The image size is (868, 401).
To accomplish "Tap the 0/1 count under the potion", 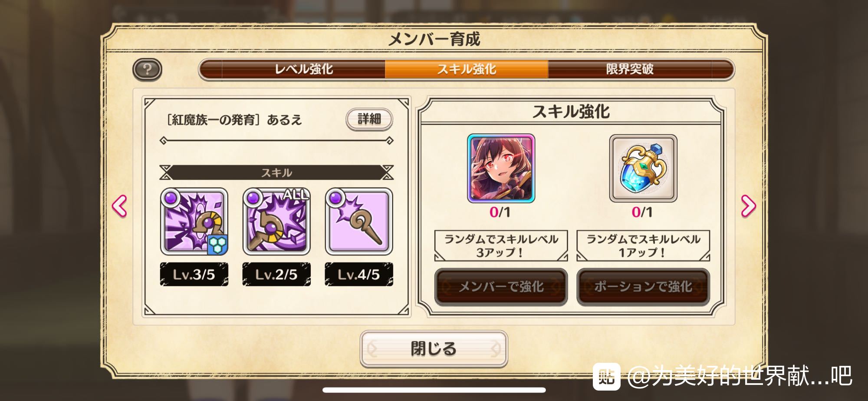I will click(642, 212).
